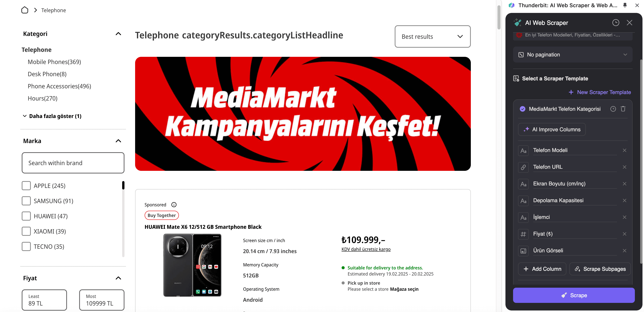
Task: Remove the İşlemci column
Action: 625,217
